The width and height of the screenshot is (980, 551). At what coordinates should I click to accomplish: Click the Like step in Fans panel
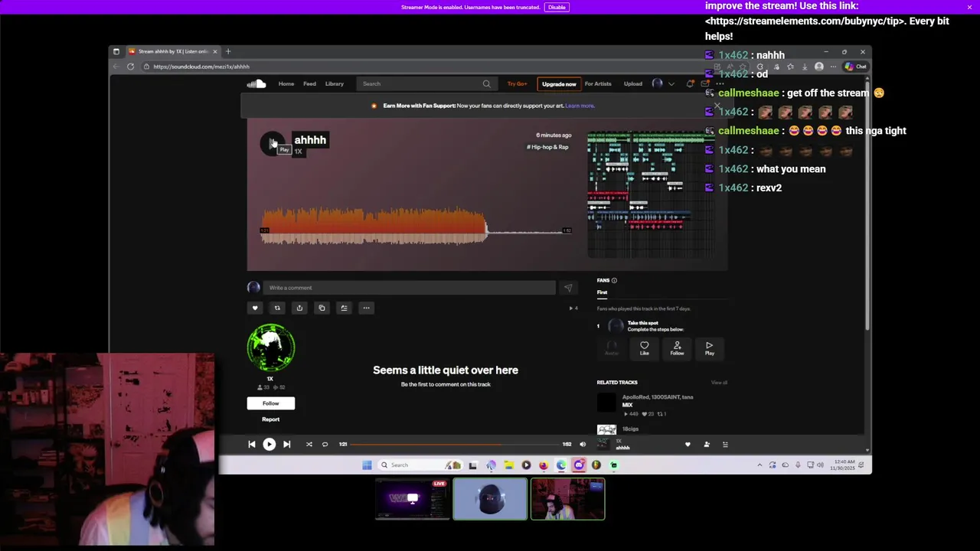coord(644,348)
